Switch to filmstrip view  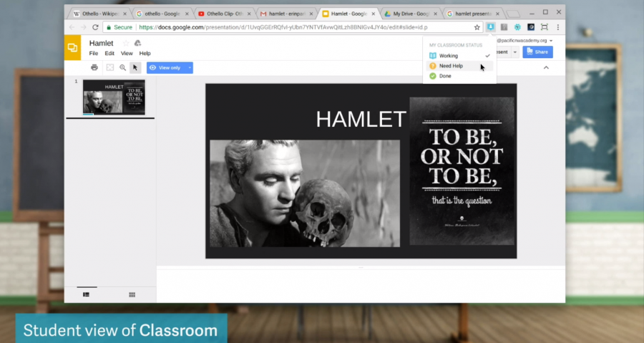click(87, 294)
